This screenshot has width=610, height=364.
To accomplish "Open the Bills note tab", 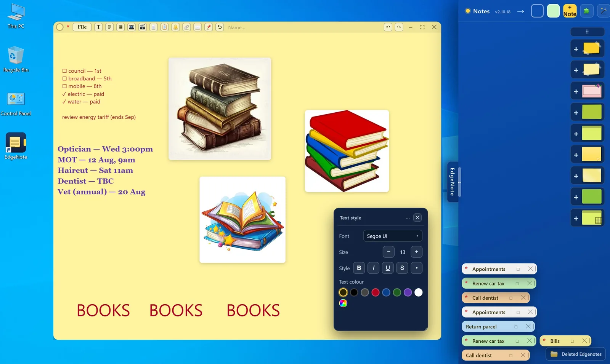I will click(x=565, y=341).
